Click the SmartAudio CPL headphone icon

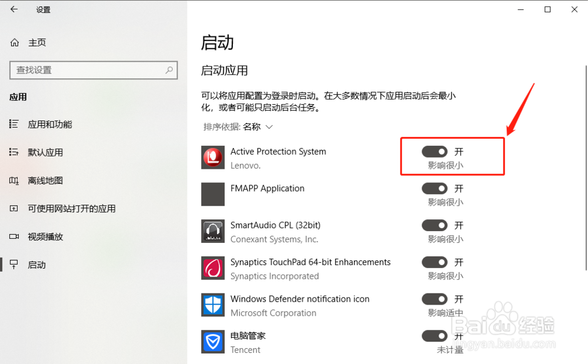point(212,231)
